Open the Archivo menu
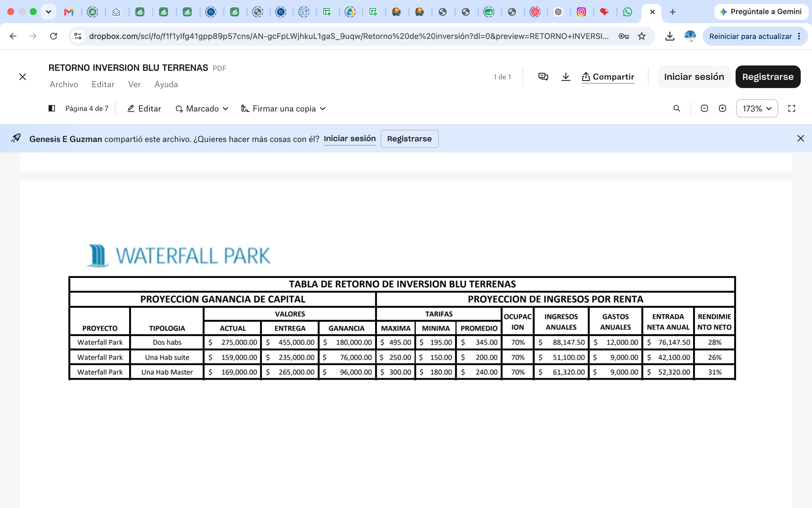 [x=64, y=84]
